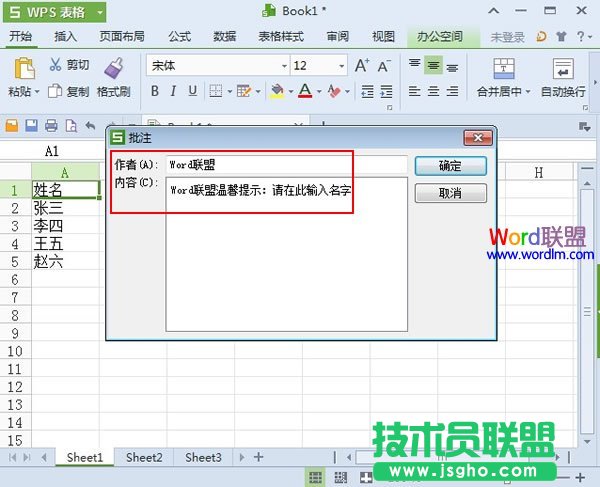The height and width of the screenshot is (487, 600).
Task: Open the 办公空间 ribbon tab
Action: point(440,37)
